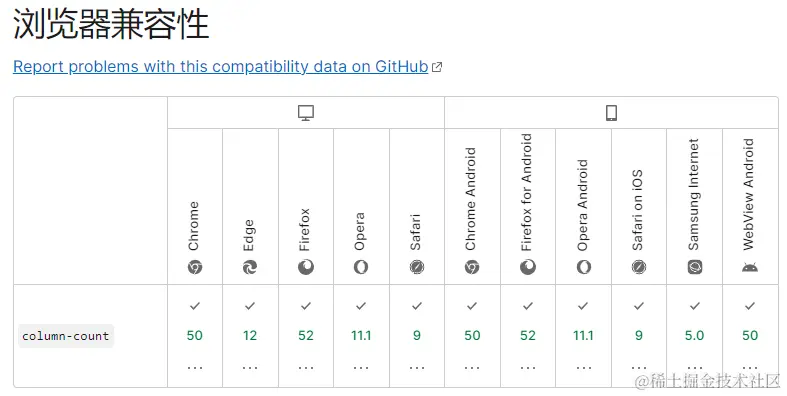
Task: Select Safari on iOS version 9 cell
Action: [639, 336]
